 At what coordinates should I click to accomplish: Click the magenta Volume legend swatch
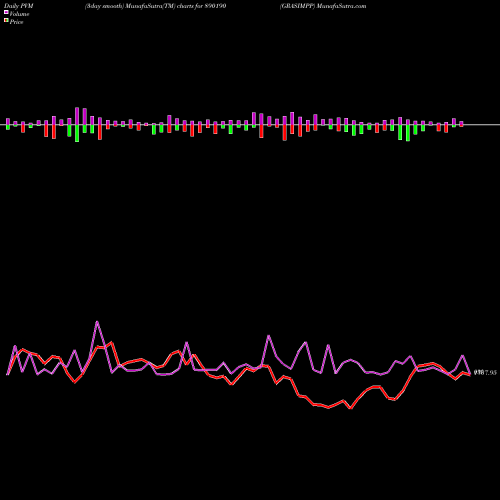pos(6,12)
